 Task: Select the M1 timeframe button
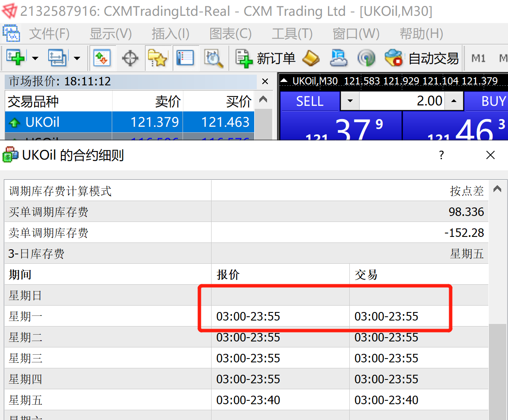[x=478, y=58]
